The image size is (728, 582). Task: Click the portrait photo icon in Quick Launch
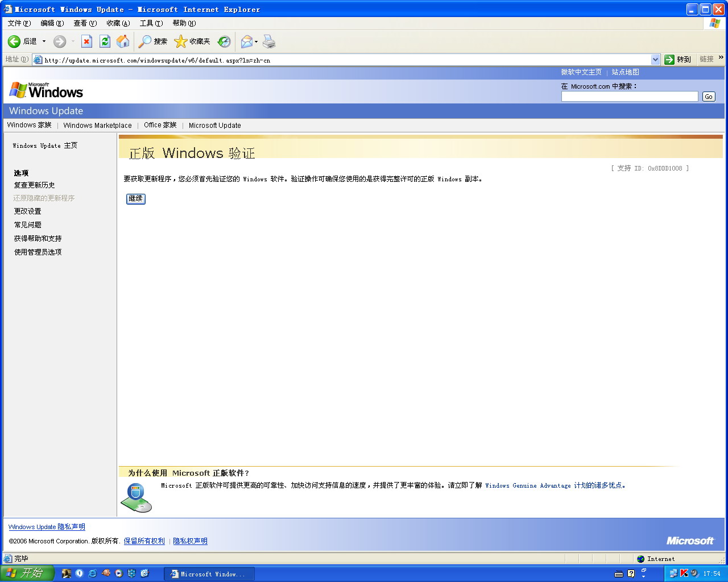pyautogui.click(x=66, y=573)
